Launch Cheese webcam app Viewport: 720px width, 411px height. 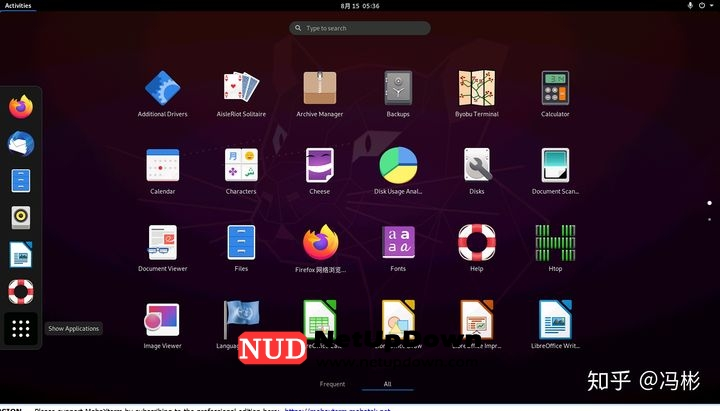tap(320, 165)
